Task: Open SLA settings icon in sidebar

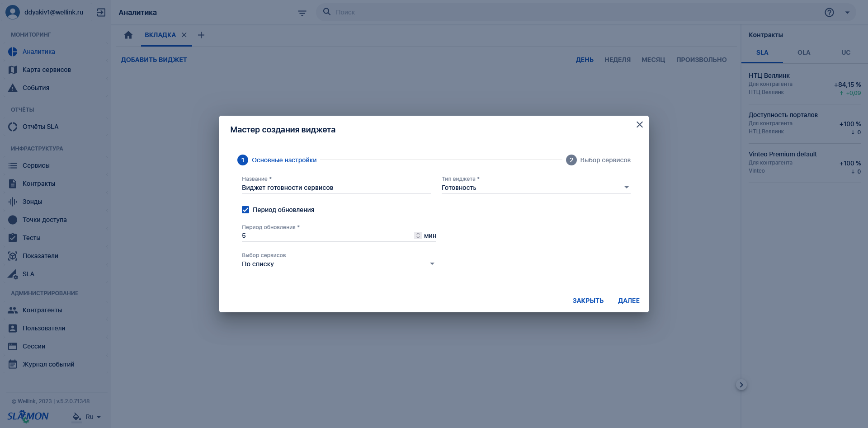Action: [x=13, y=274]
